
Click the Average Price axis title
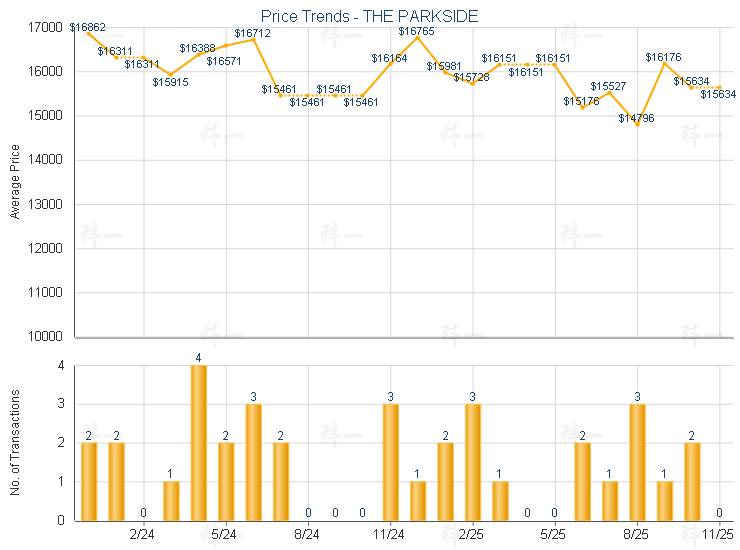[x=14, y=182]
